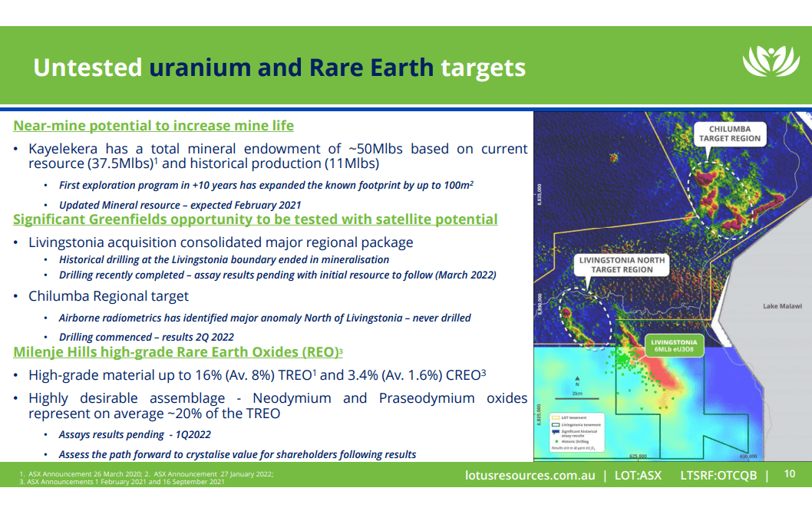This screenshot has height=511, width=812.
Task: Click the yellow LOT tenement legend symbol
Action: pyautogui.click(x=555, y=417)
